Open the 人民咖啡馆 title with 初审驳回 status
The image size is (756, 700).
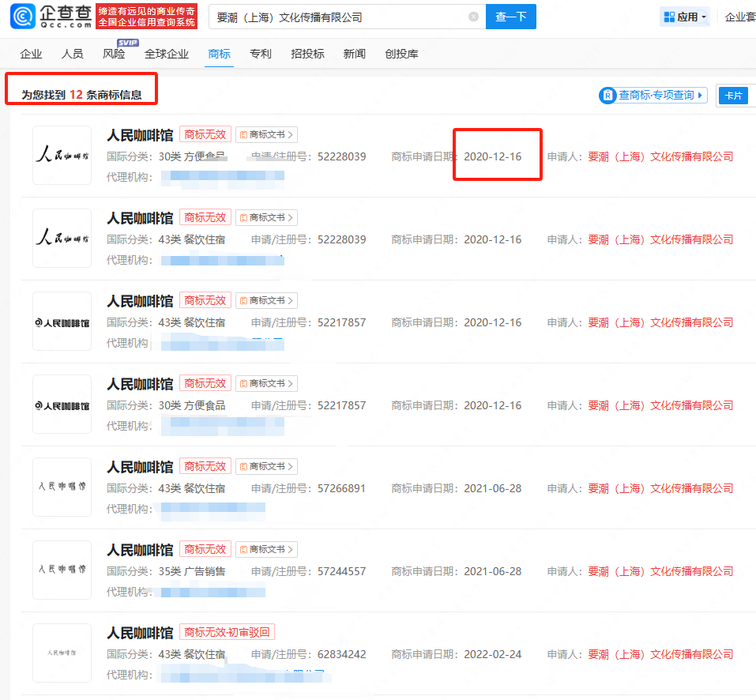tap(140, 633)
